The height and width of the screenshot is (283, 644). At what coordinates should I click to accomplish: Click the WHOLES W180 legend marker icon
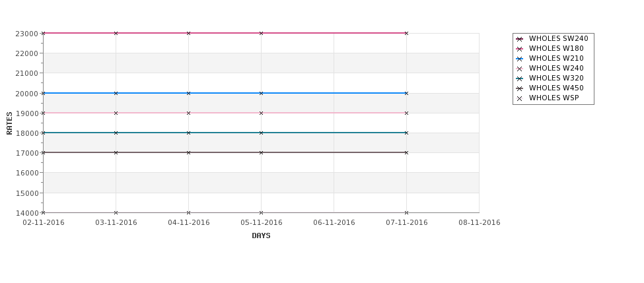pyautogui.click(x=520, y=49)
